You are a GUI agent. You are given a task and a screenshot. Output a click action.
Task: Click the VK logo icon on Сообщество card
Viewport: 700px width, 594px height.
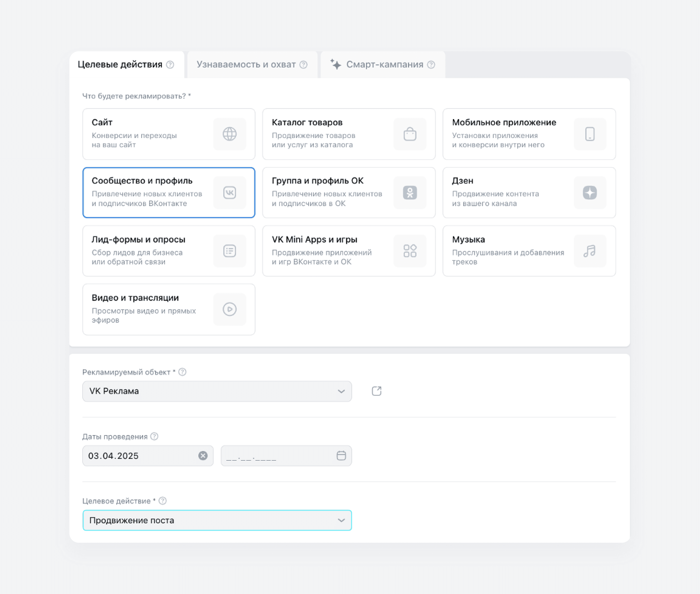229,193
